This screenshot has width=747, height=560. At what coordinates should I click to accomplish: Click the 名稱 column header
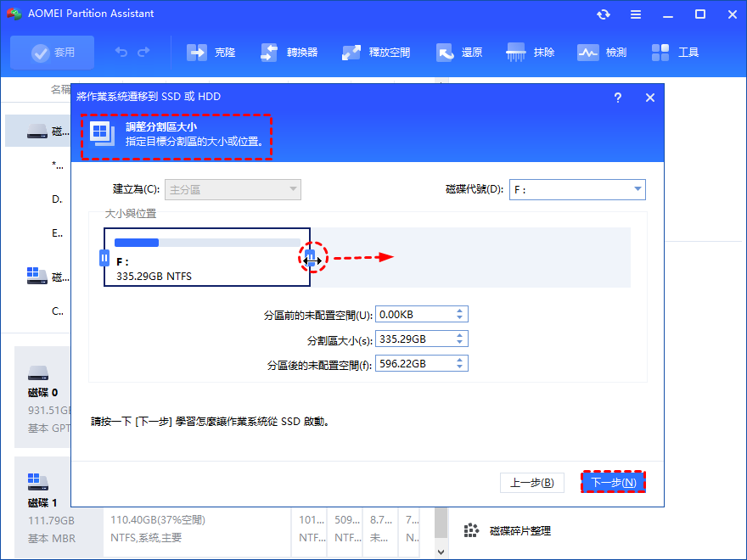tap(60, 89)
